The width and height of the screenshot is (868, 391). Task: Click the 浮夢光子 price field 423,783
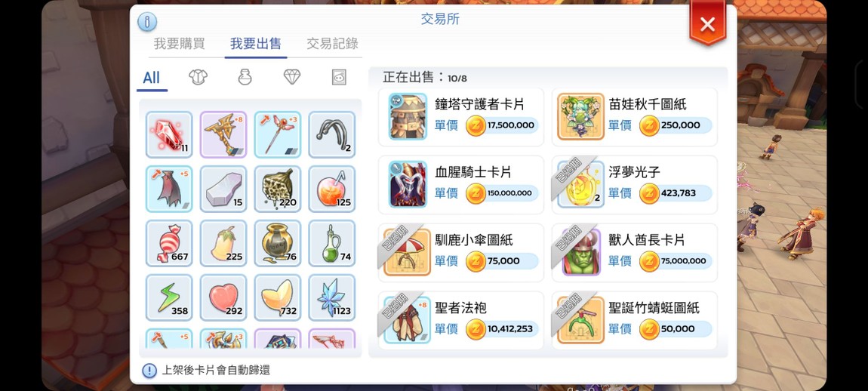675,193
